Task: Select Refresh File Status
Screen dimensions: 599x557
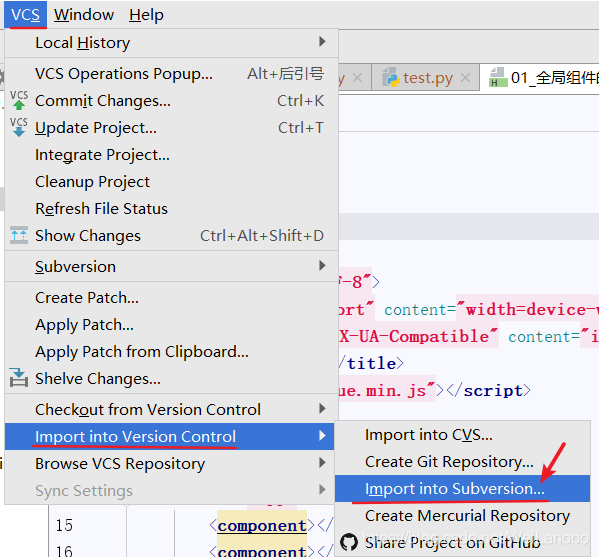Action: [x=172, y=209]
